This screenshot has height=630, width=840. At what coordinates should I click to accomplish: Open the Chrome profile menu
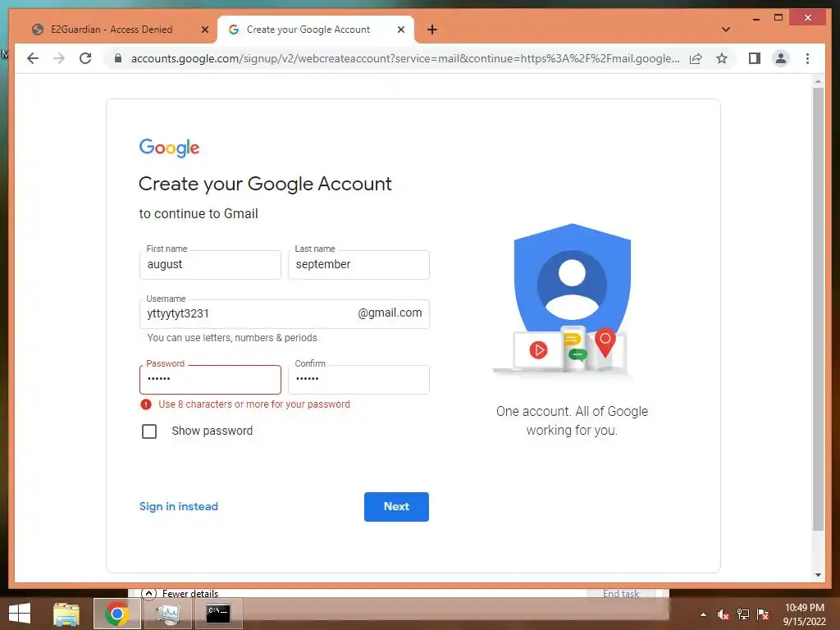pos(781,58)
